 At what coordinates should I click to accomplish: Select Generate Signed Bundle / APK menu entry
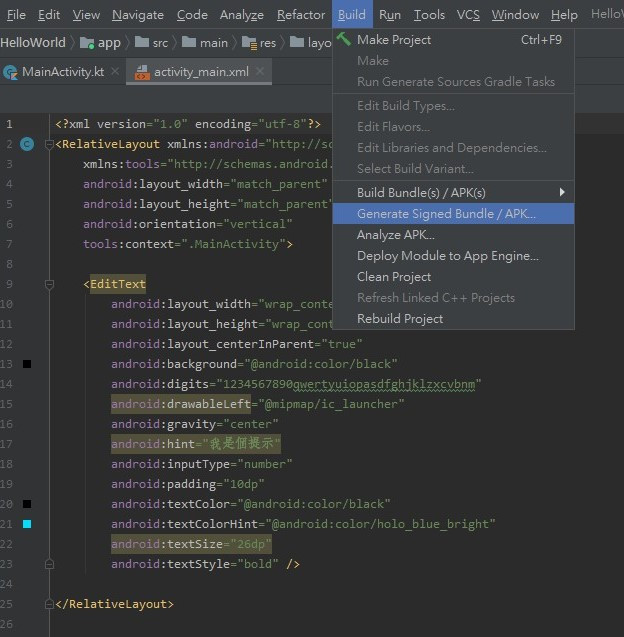click(446, 214)
